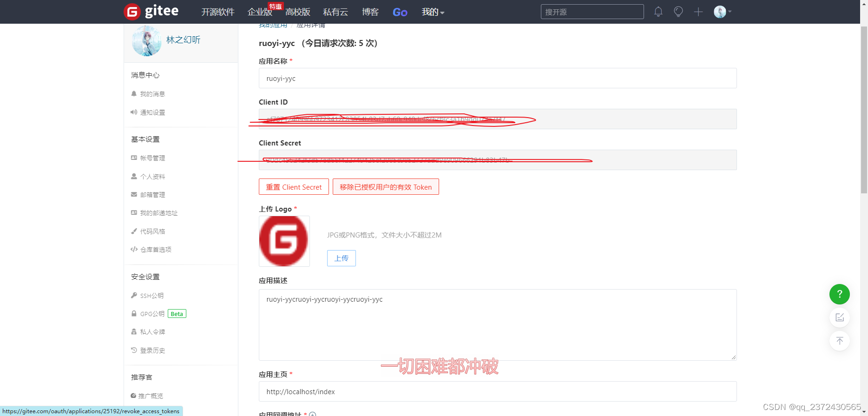Click the uploaded Gitee logo thumbnail
Screen dimensions: 868x416
pos(284,241)
